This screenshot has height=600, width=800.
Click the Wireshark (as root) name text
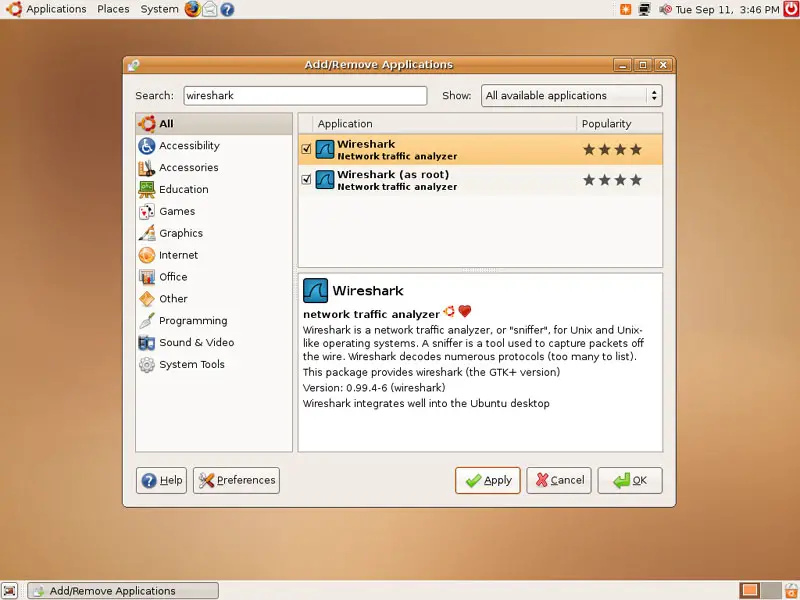393,174
